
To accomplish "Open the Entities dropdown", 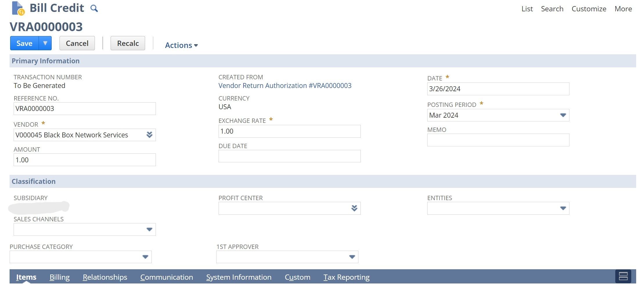I will point(563,208).
